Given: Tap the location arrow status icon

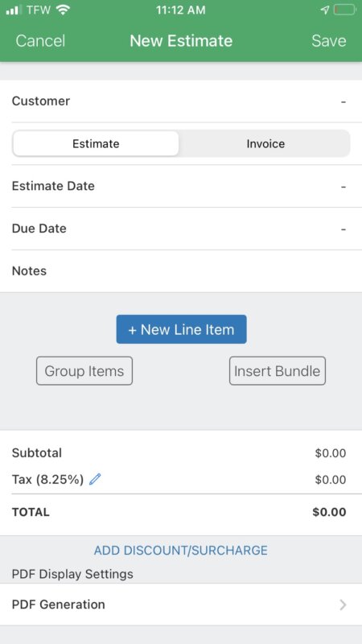Looking at the screenshot, I should pos(325,10).
